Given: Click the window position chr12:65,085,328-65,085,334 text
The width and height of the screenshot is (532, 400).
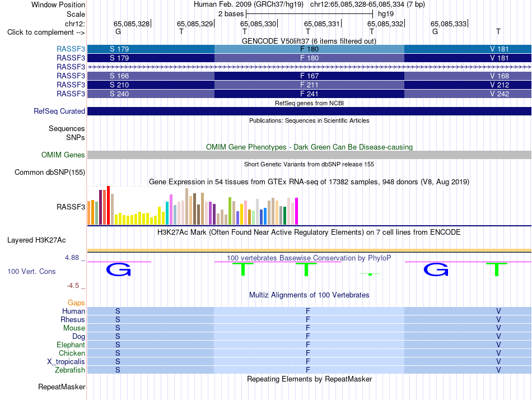Looking at the screenshot, I should click(x=367, y=4).
